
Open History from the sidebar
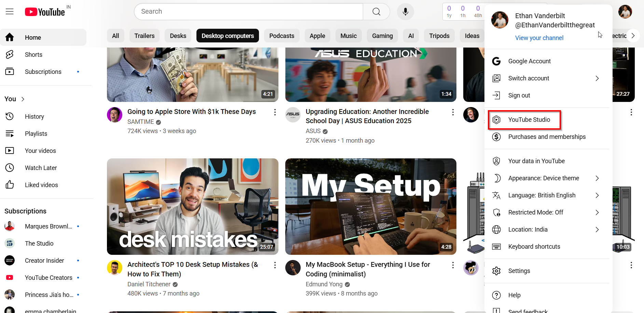pyautogui.click(x=34, y=116)
